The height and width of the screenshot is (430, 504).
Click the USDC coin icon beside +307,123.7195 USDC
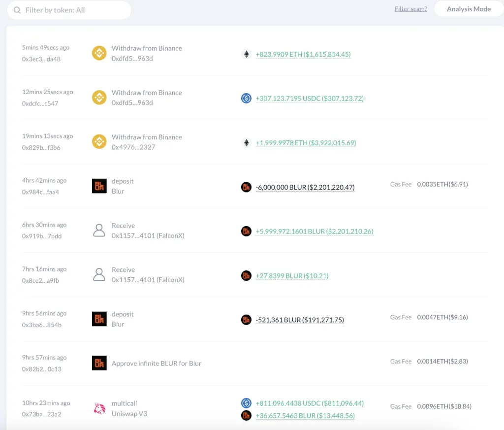coord(246,99)
